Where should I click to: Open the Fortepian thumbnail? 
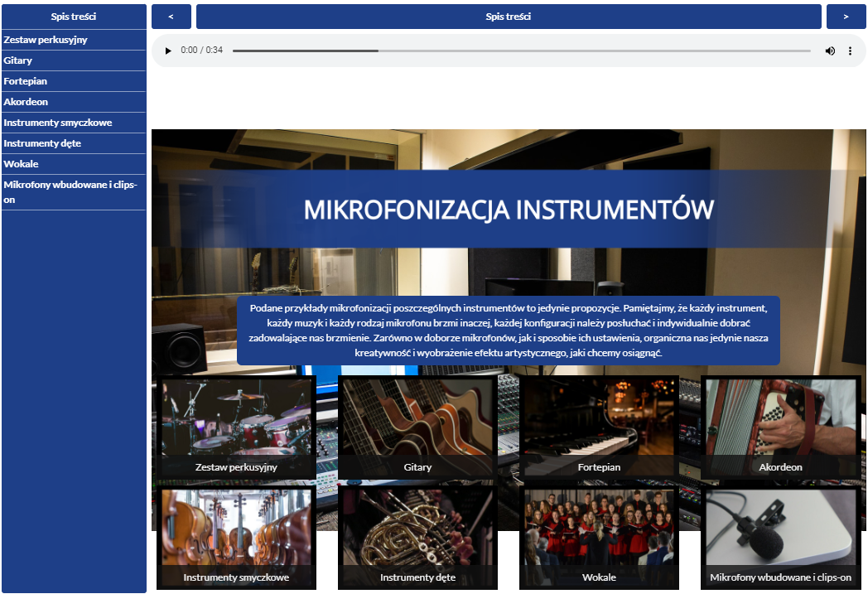click(x=599, y=427)
